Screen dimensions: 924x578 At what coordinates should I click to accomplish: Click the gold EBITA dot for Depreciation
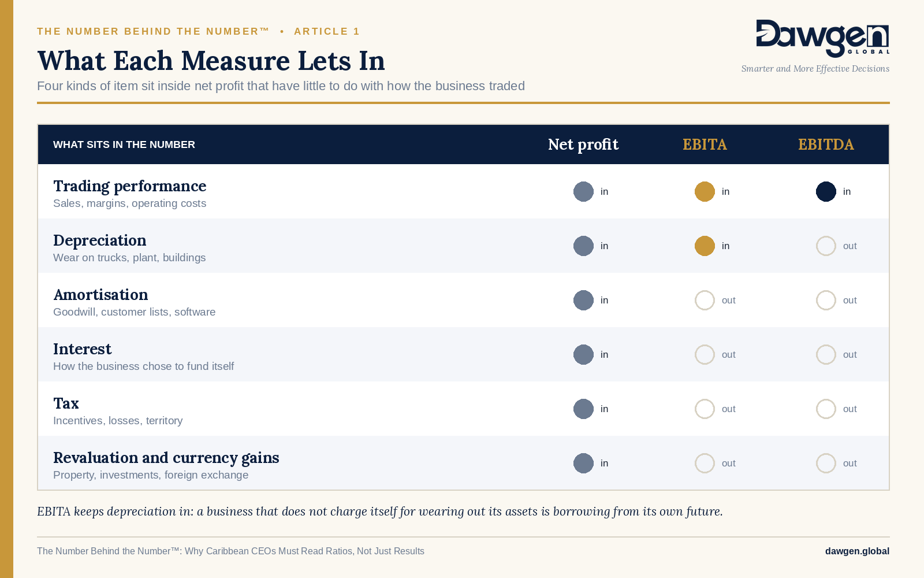pyautogui.click(x=705, y=246)
